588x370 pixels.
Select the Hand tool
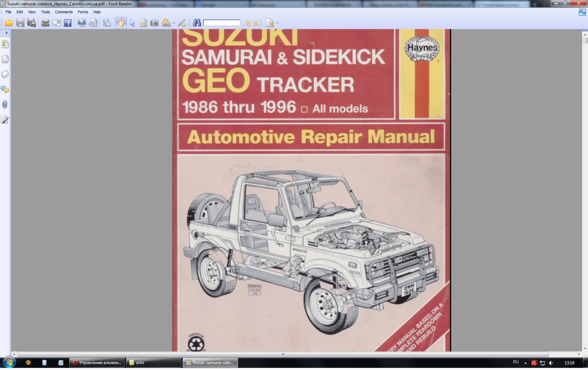(x=121, y=23)
